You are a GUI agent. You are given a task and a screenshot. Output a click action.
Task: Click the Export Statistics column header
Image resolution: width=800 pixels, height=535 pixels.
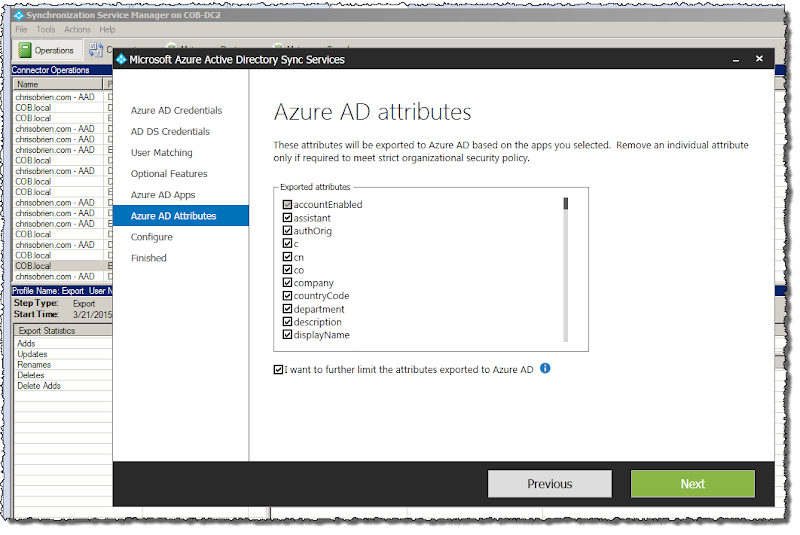[x=63, y=330]
